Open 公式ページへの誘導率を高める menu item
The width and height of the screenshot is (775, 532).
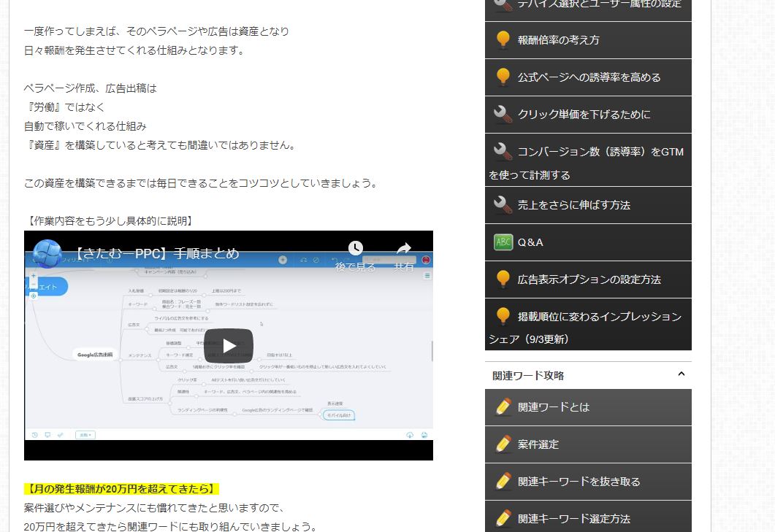click(x=589, y=77)
